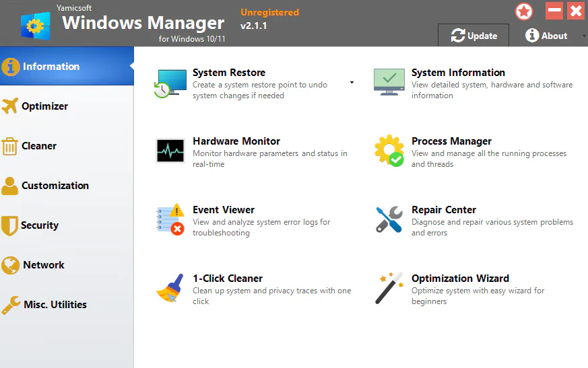This screenshot has height=368, width=588.
Task: Click the v2.1.1 version text
Action: click(x=253, y=26)
